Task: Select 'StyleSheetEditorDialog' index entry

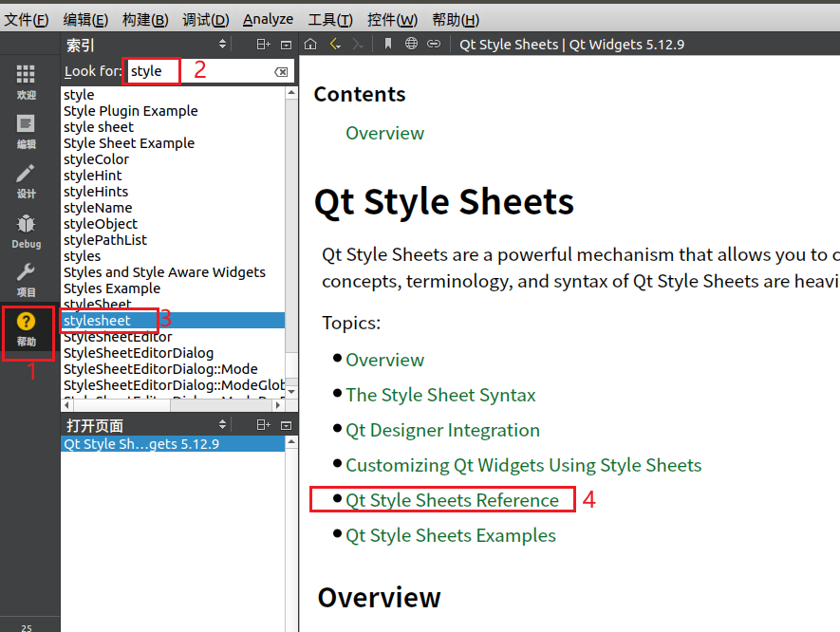Action: 173,353
